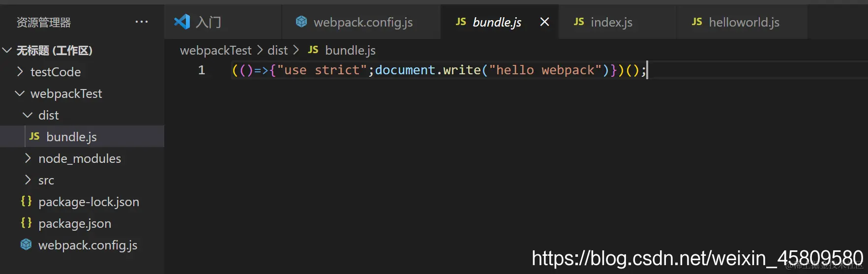The width and height of the screenshot is (868, 274).
Task: Click the JS icon in the breadcrumb bundle.js
Action: click(x=313, y=50)
